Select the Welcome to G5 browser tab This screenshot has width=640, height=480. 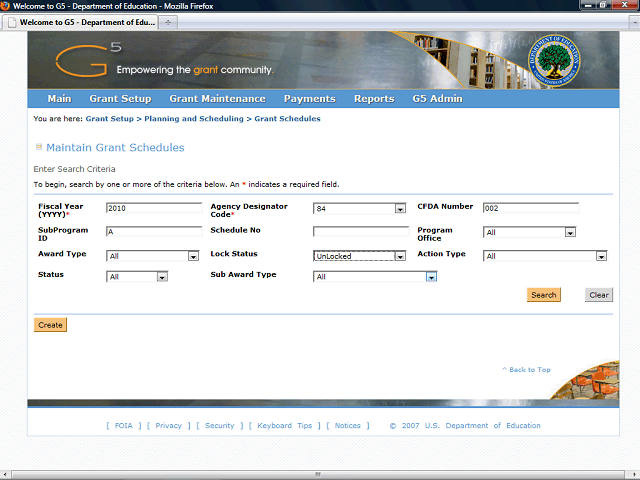pos(80,22)
